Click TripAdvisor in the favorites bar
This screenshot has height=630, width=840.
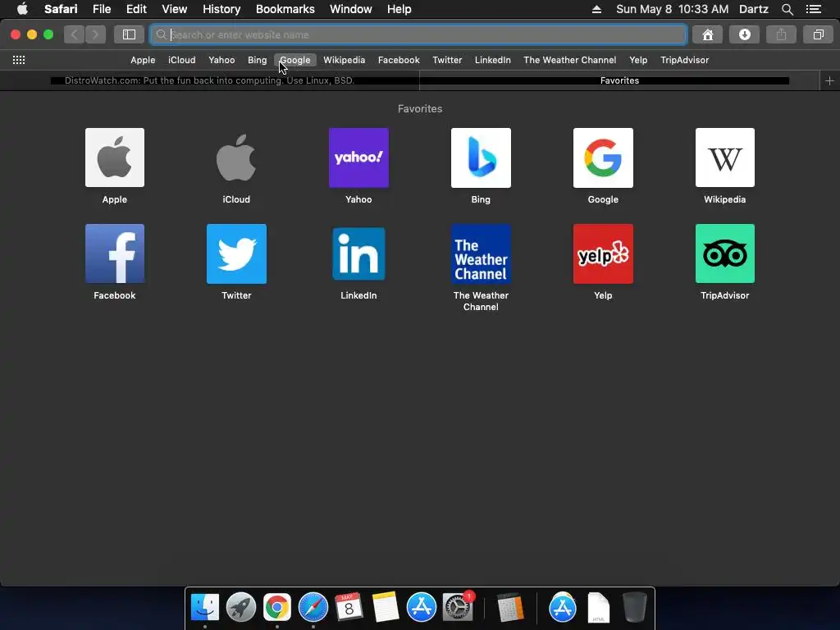tap(684, 60)
